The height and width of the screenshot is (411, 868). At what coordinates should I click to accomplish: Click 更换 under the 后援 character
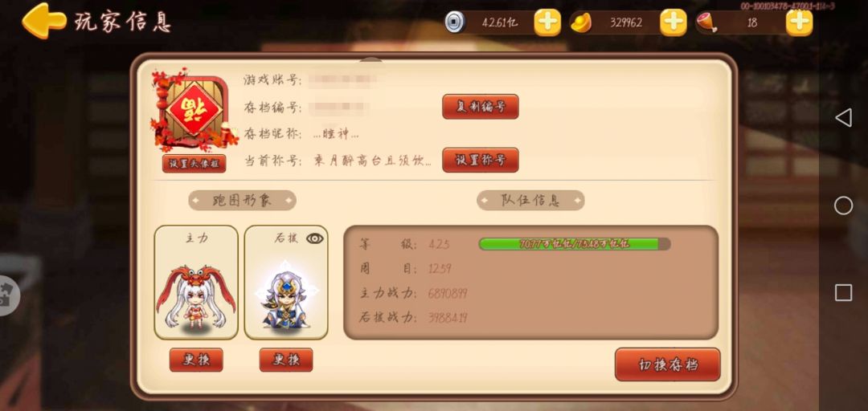point(286,360)
